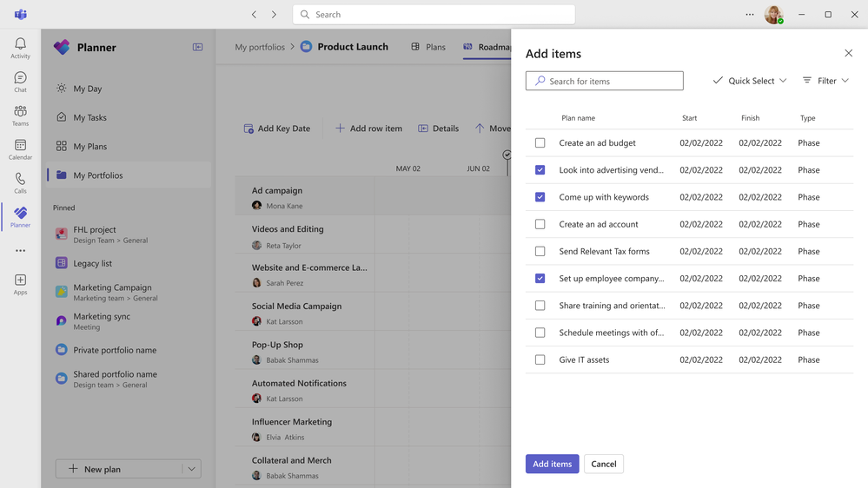Open the Apps icon in sidebar

coord(20,284)
